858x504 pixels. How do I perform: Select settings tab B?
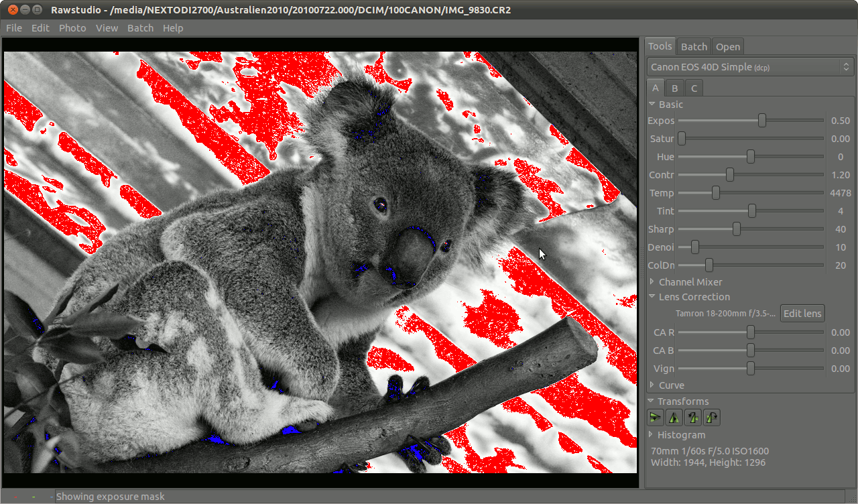(675, 88)
